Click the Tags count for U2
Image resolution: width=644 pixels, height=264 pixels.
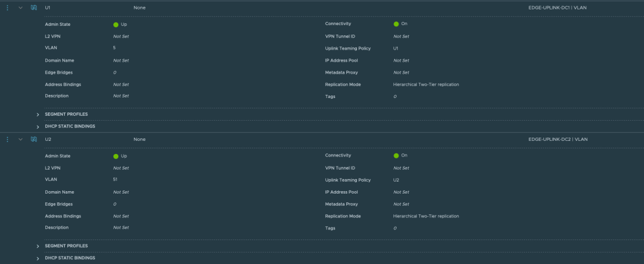click(395, 228)
